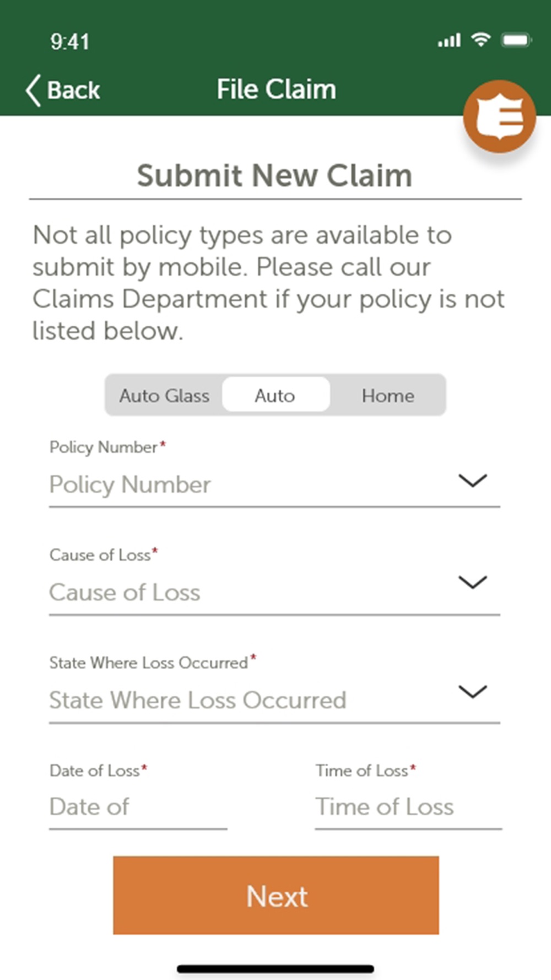The height and width of the screenshot is (980, 551).
Task: Expand State Where Loss Occurred chevron
Action: coord(472,691)
